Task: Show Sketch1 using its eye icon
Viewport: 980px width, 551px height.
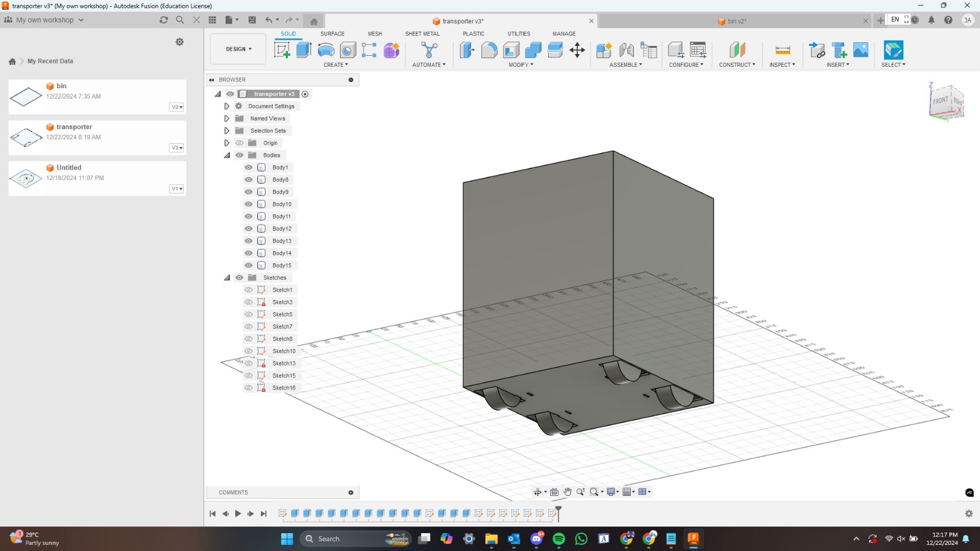Action: pyautogui.click(x=249, y=290)
